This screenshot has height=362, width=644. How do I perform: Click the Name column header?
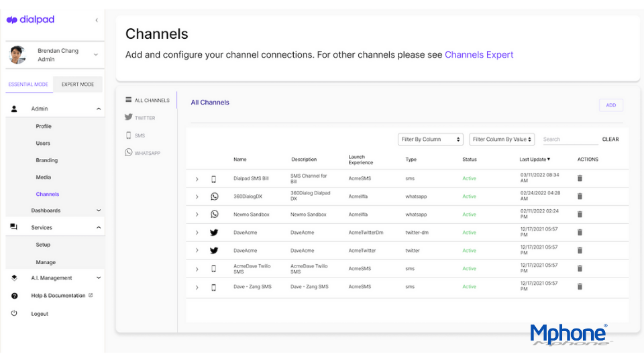(x=240, y=160)
